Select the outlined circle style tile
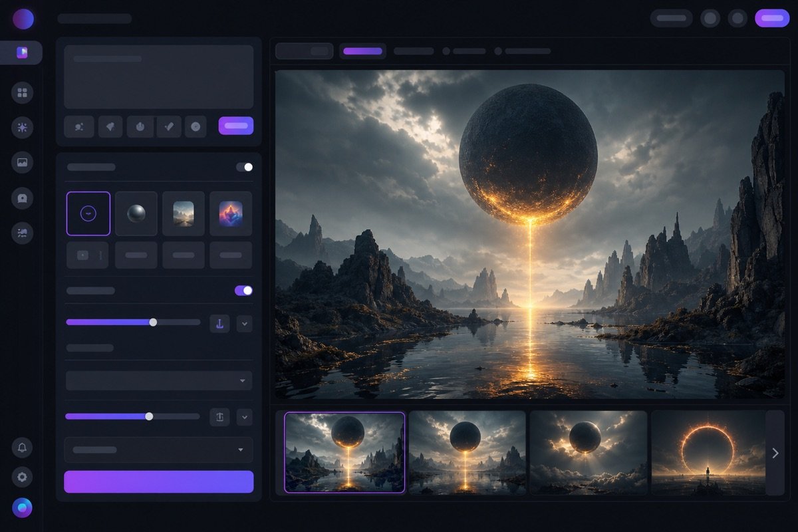The width and height of the screenshot is (798, 532). [x=88, y=213]
